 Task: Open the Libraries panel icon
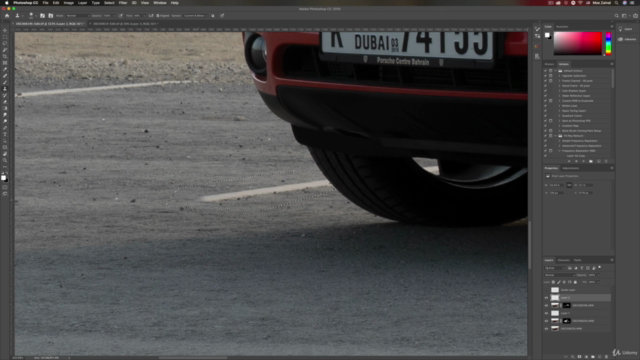(x=620, y=39)
